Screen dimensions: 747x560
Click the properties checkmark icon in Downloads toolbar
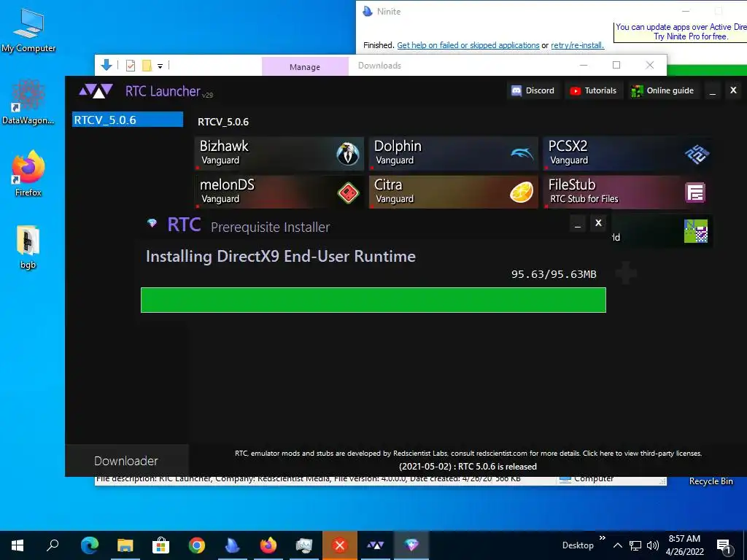(130, 66)
